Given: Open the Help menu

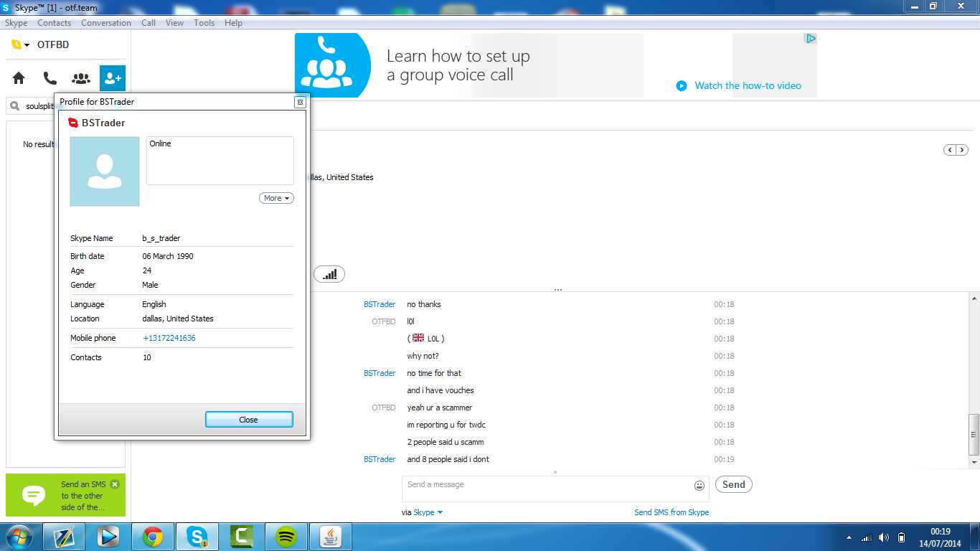Looking at the screenshot, I should point(233,23).
